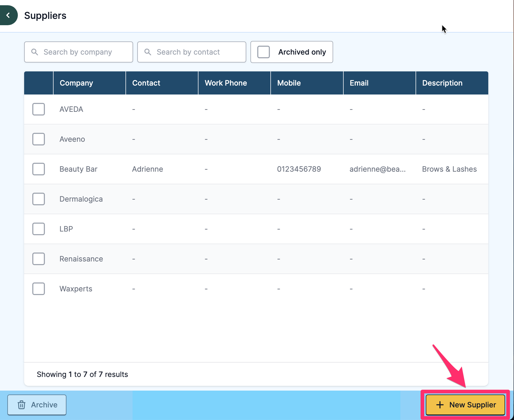
Task: Click the plus icon on New Supplier
Action: click(440, 405)
